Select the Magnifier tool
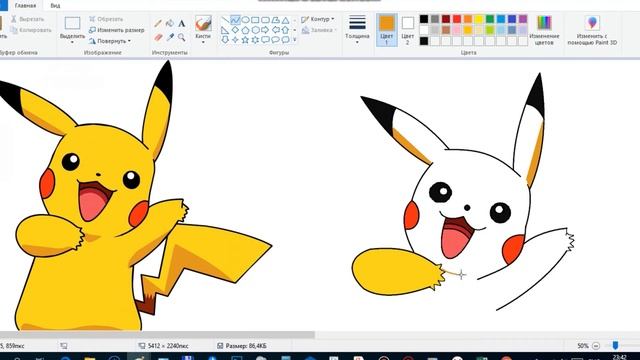The width and height of the screenshot is (640, 360). point(182,38)
